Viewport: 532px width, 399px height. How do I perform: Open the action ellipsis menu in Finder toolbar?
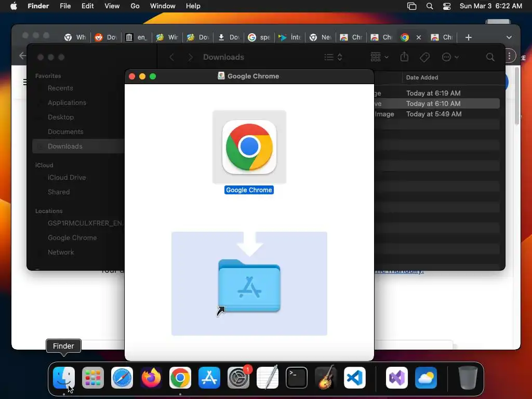tap(450, 57)
